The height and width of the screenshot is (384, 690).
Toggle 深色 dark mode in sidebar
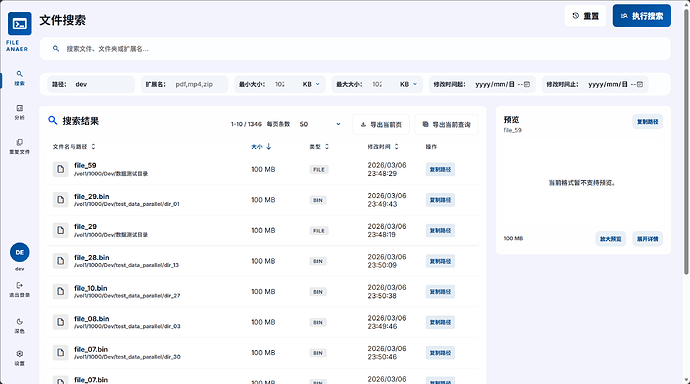tap(19, 325)
